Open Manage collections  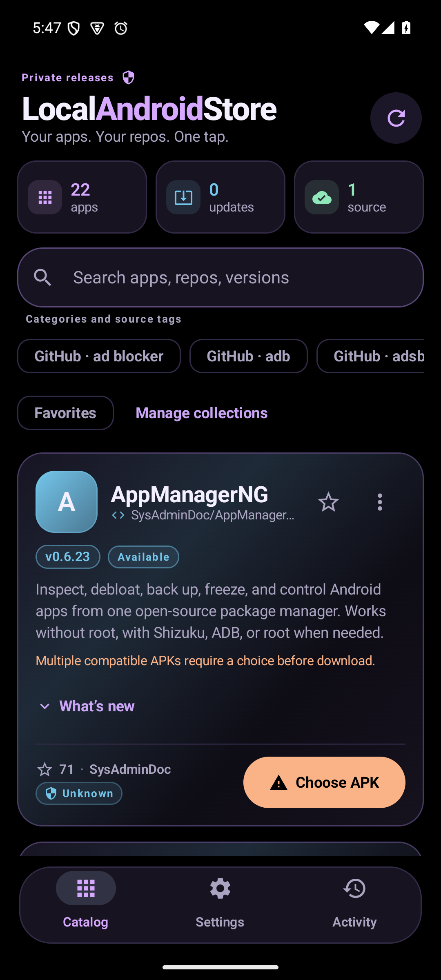(x=202, y=413)
